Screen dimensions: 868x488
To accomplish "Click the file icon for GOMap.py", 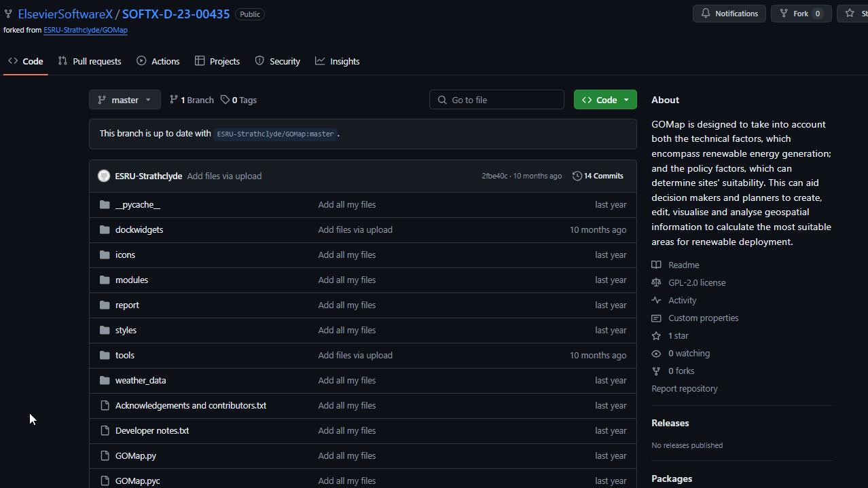I will [x=105, y=455].
